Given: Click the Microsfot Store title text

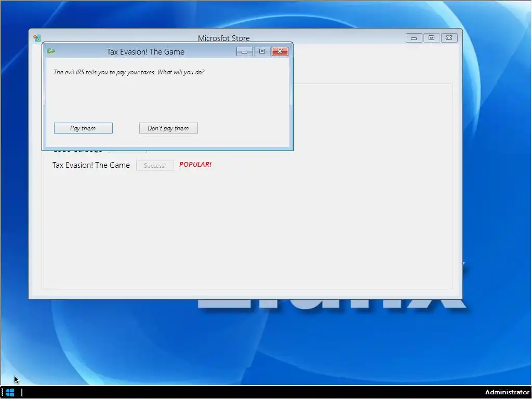Looking at the screenshot, I should [223, 38].
